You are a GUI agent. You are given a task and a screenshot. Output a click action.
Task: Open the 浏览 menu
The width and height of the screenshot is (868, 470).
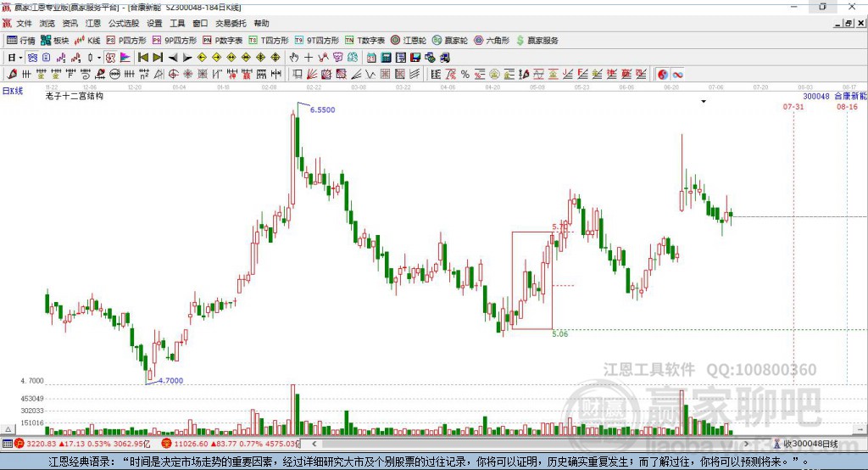tap(47, 23)
